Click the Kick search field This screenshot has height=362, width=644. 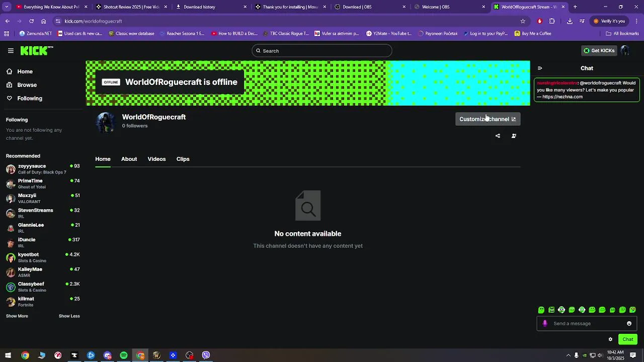tap(322, 51)
